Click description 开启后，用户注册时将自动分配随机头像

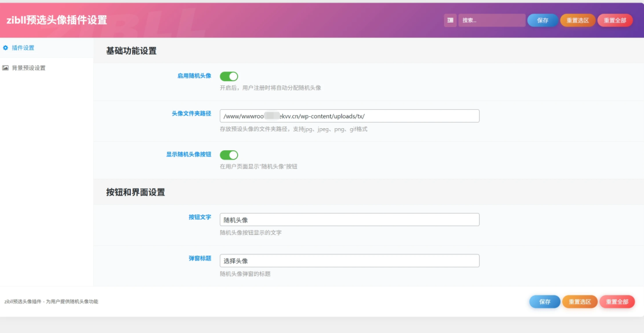pyautogui.click(x=270, y=88)
